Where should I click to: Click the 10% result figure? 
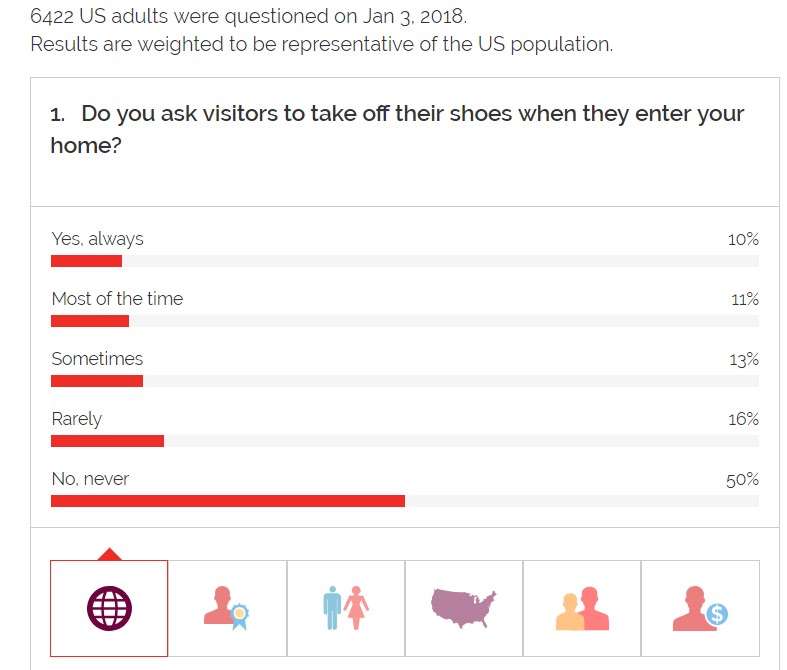point(743,240)
